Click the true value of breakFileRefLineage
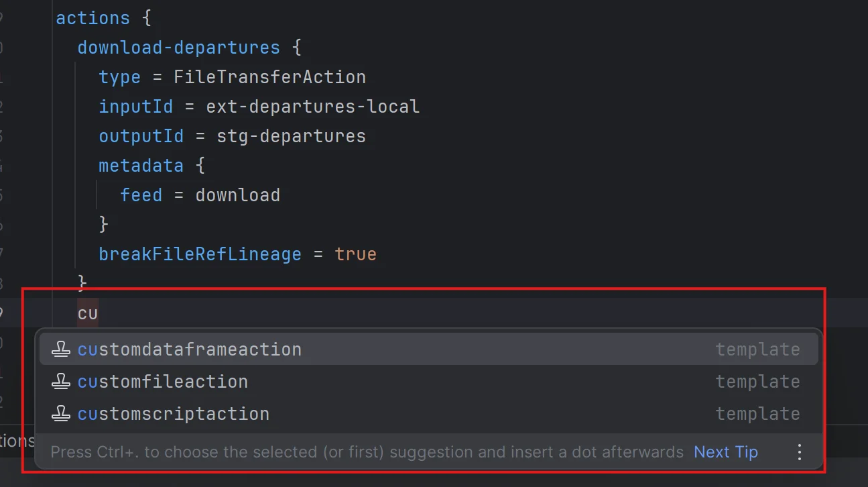 (x=355, y=254)
